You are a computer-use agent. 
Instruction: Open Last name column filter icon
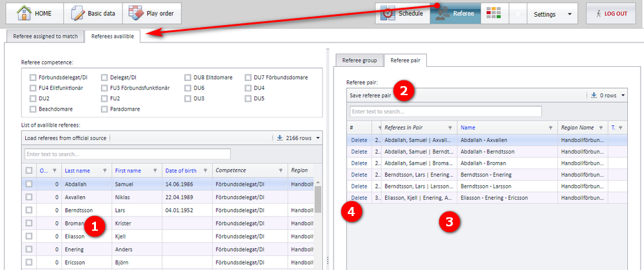coord(105,170)
